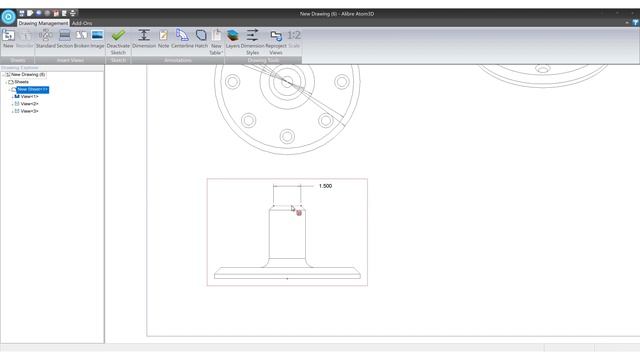
Task: Add a Note annotation
Action: (163, 39)
